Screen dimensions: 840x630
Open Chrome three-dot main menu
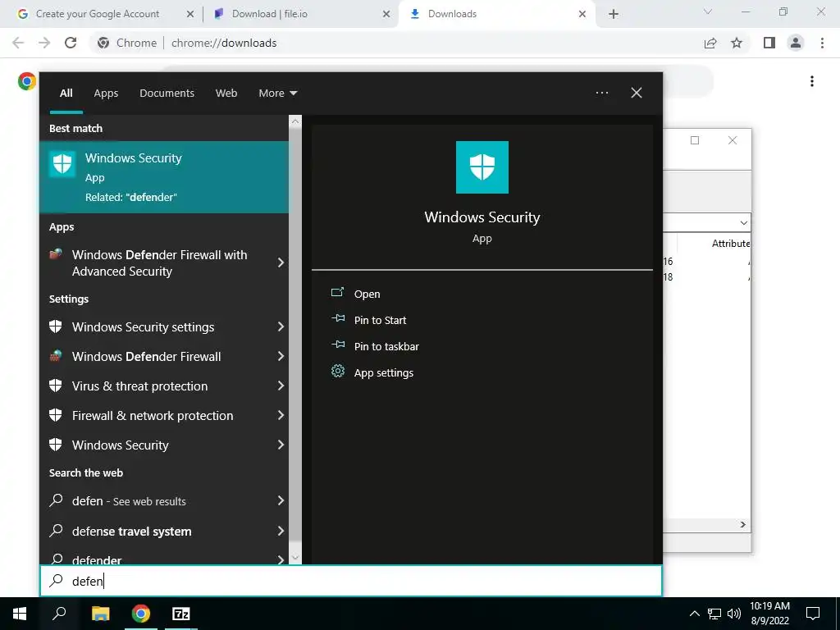[x=822, y=43]
